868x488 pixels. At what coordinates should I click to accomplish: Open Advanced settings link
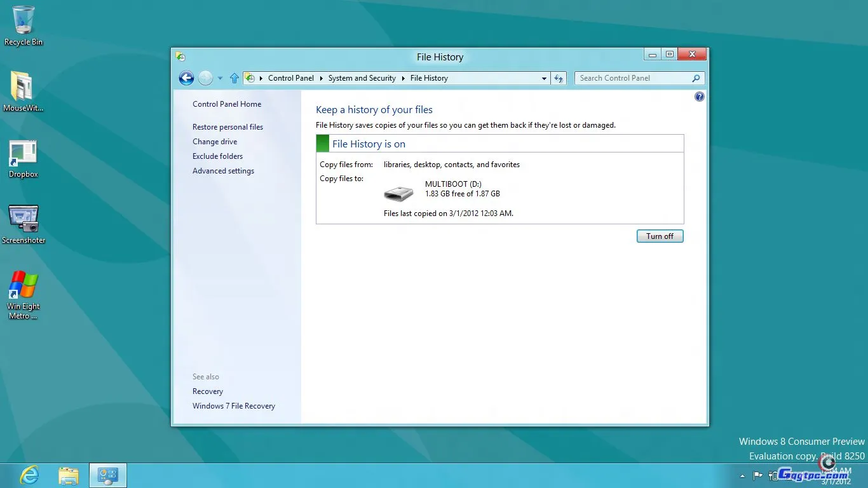(223, 171)
